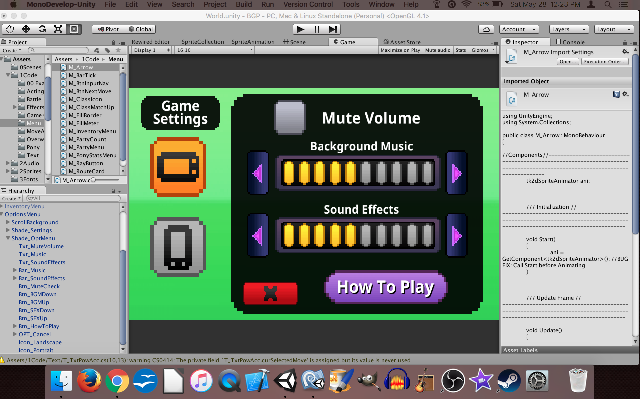Click the favorites star icon in Project
This screenshot has width=640, height=399.
pos(118,50)
